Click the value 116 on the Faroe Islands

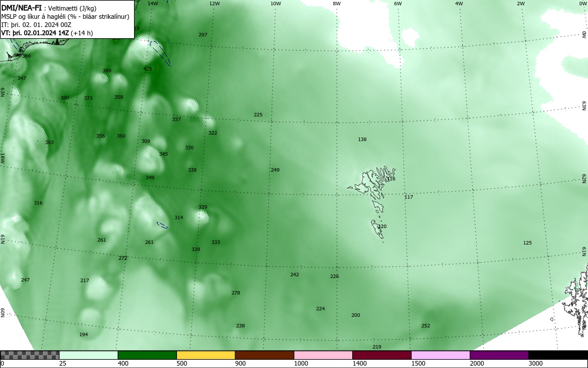click(x=391, y=179)
